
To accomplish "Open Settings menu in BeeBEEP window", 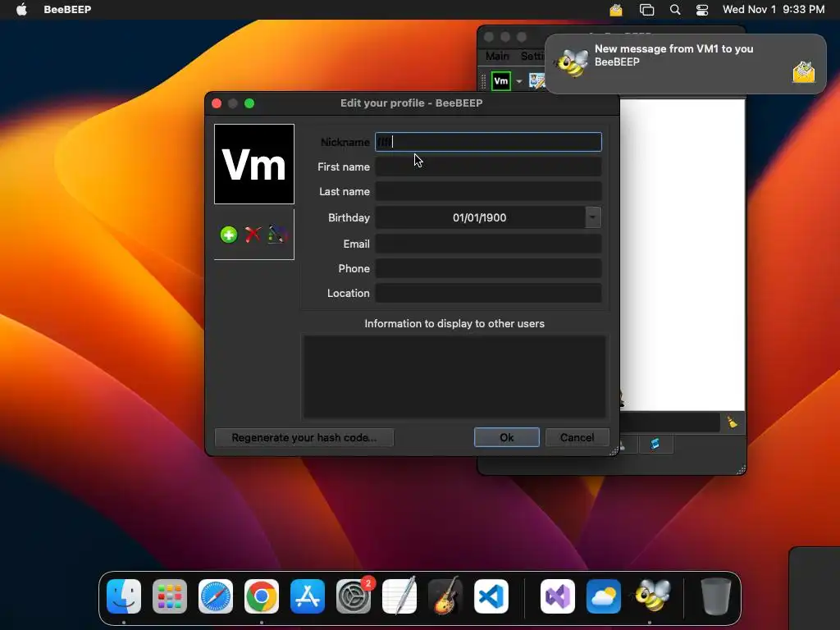I will tap(532, 57).
